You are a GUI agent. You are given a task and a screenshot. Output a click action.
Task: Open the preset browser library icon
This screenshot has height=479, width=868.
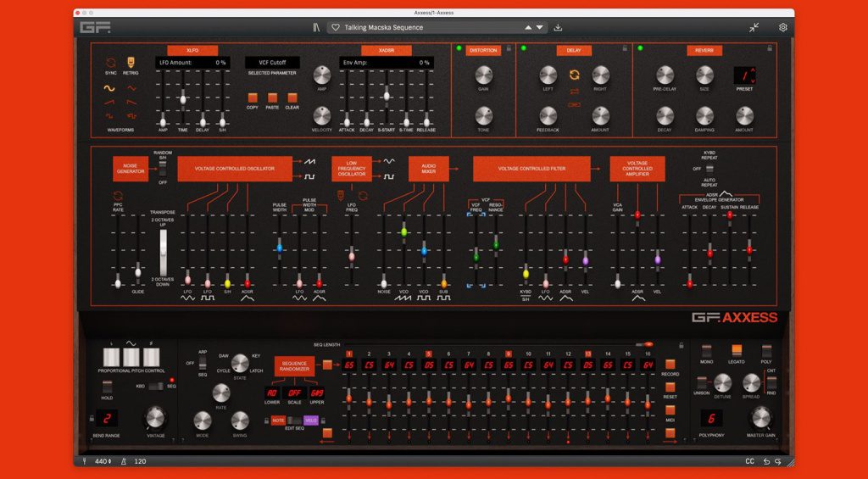point(316,27)
